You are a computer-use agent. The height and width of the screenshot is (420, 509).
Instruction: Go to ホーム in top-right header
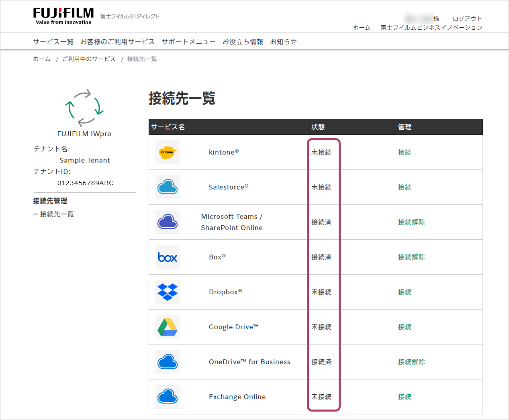click(362, 28)
